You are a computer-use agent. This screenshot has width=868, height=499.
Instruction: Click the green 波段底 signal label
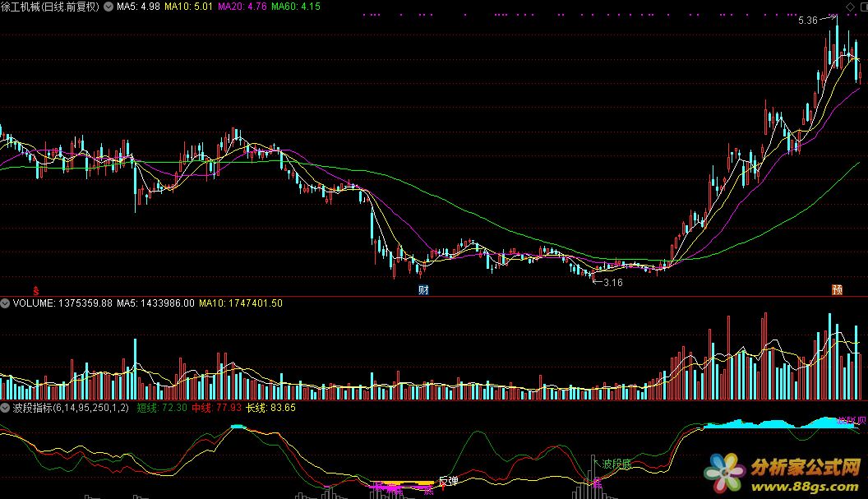click(x=616, y=464)
